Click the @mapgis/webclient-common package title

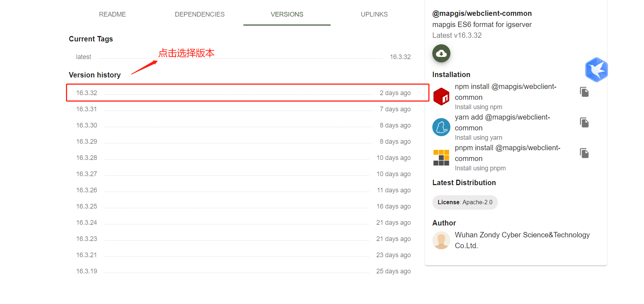(482, 13)
